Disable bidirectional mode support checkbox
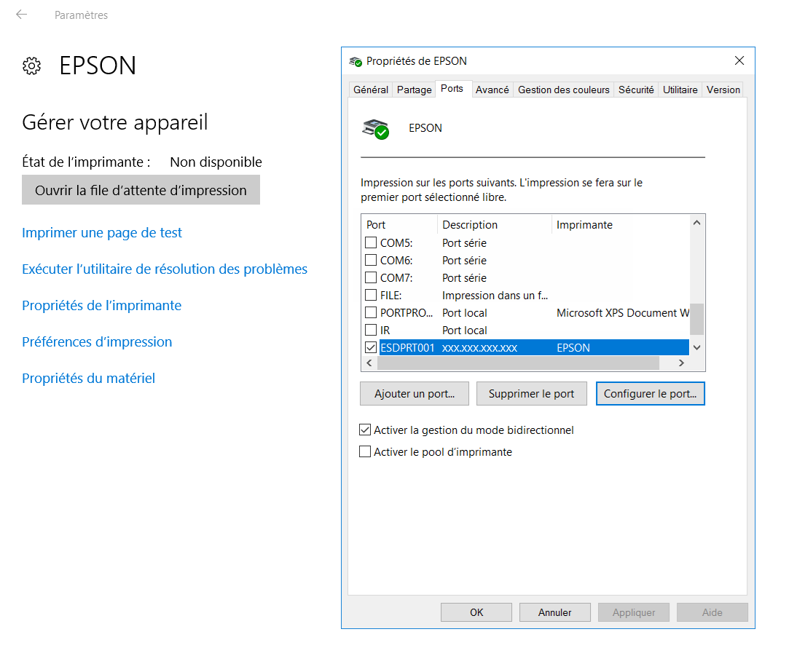Image resolution: width=805 pixels, height=672 pixels. tap(366, 430)
